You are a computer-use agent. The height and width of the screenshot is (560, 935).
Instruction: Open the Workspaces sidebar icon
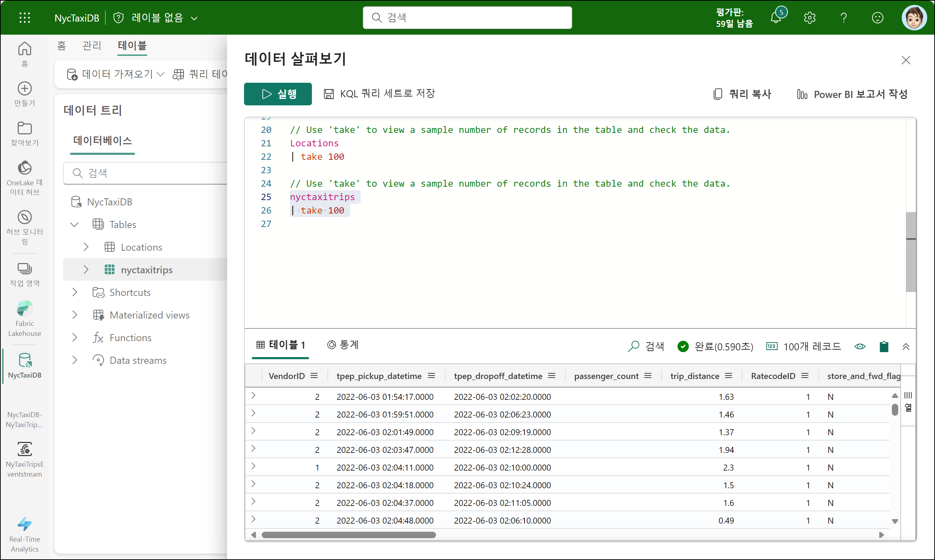[x=24, y=269]
